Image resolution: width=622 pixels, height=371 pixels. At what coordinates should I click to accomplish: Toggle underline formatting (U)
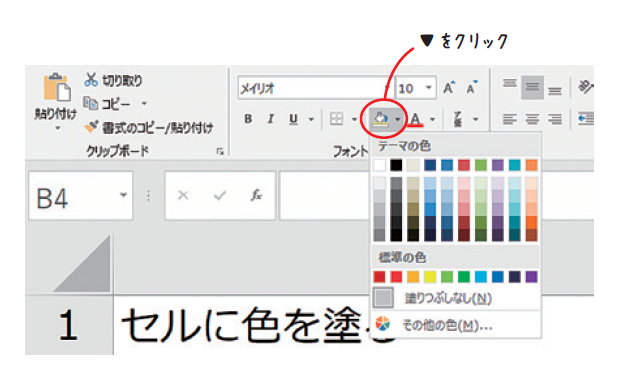tap(294, 119)
